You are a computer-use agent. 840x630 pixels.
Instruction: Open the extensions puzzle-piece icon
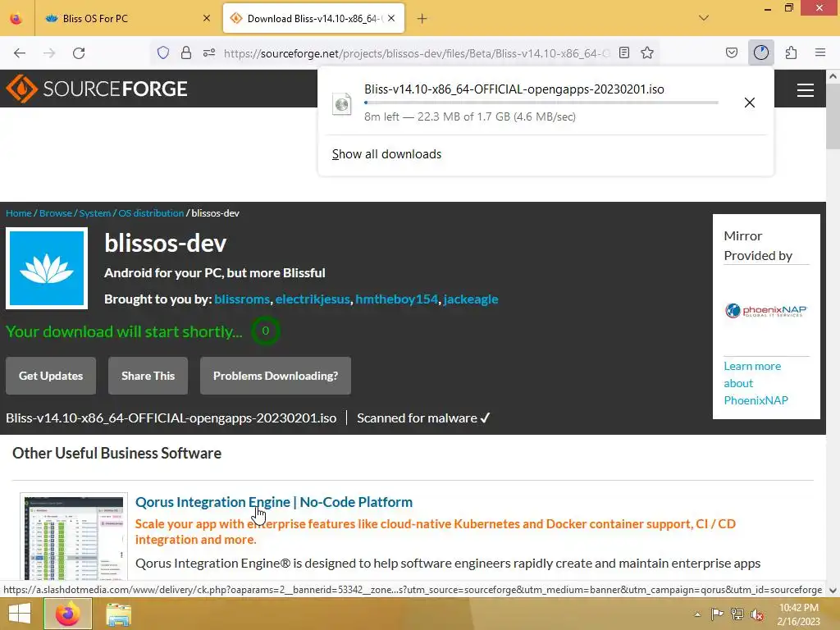[x=791, y=52]
